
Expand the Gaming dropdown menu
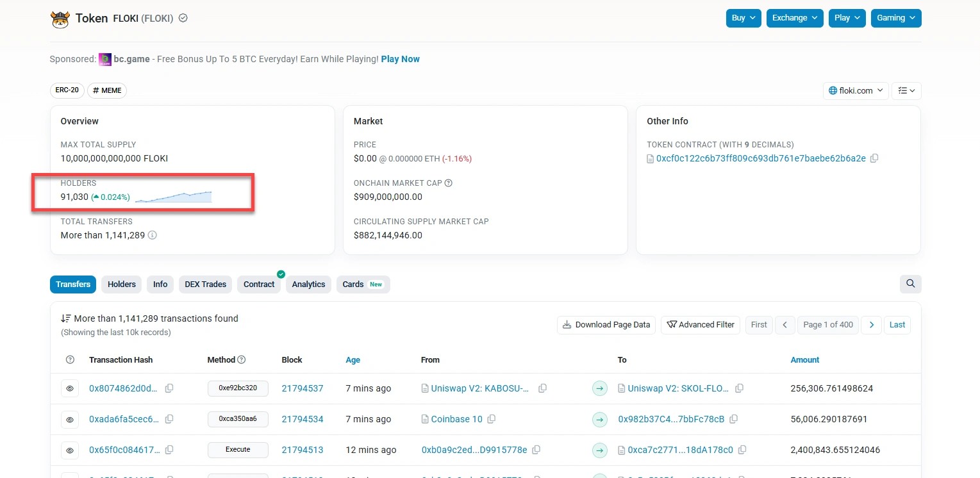pyautogui.click(x=895, y=18)
